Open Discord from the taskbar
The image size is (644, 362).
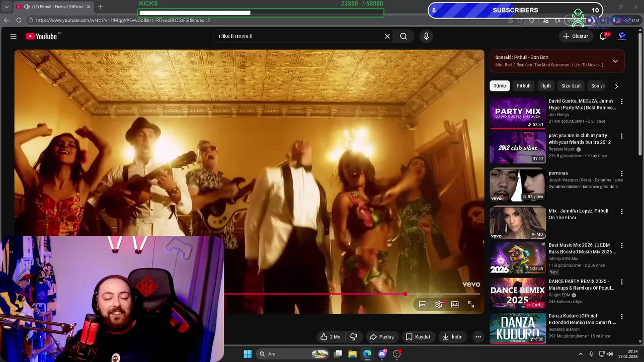pyautogui.click(x=382, y=354)
